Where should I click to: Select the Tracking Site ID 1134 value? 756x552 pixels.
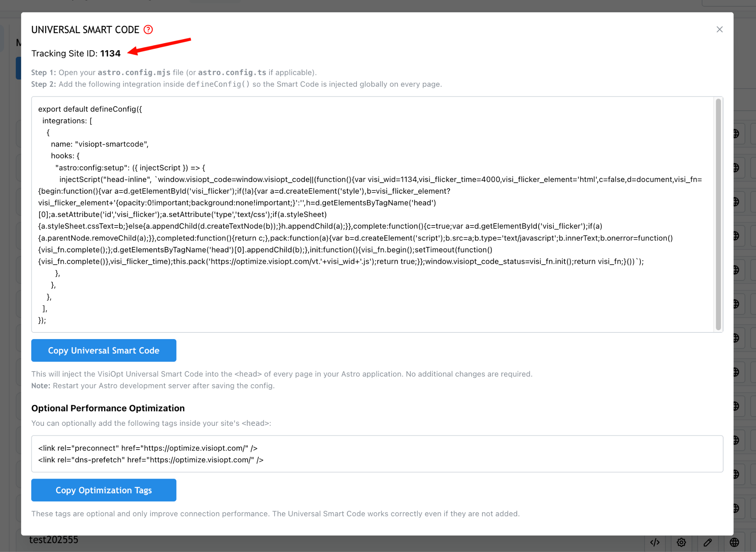[110, 54]
